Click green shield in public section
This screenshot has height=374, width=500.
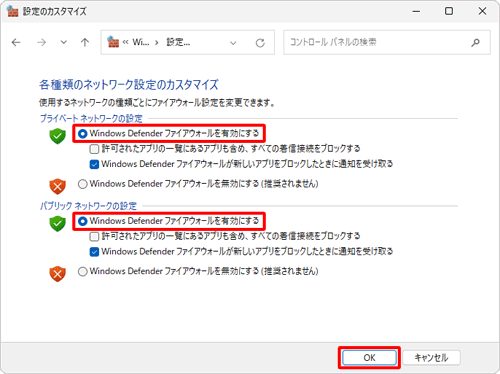coord(58,223)
